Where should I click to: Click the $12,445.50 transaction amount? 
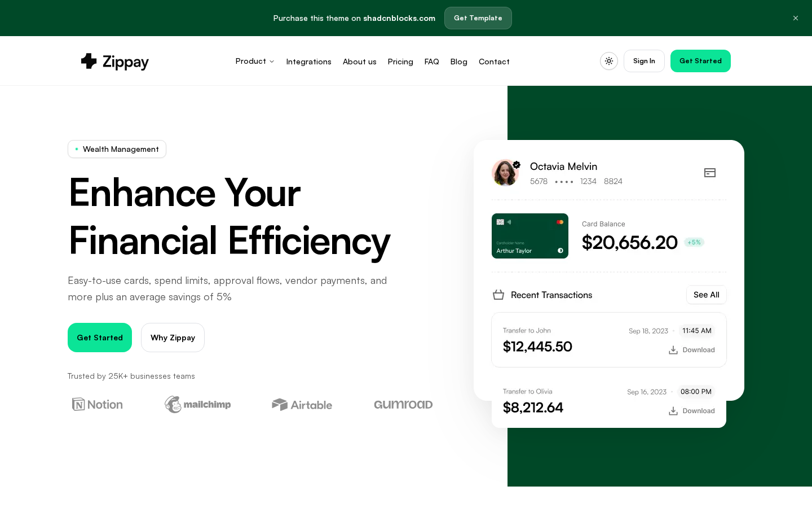click(537, 347)
